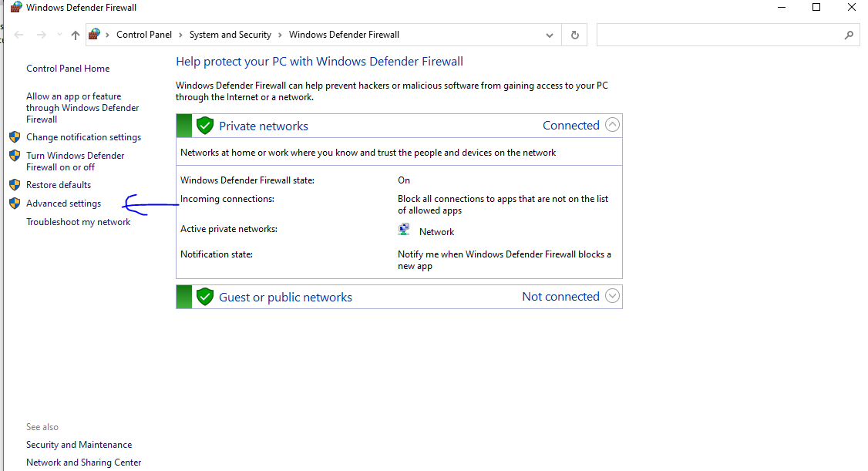Click the Up one level arrow
Screen dimensions: 868x471
pos(75,35)
